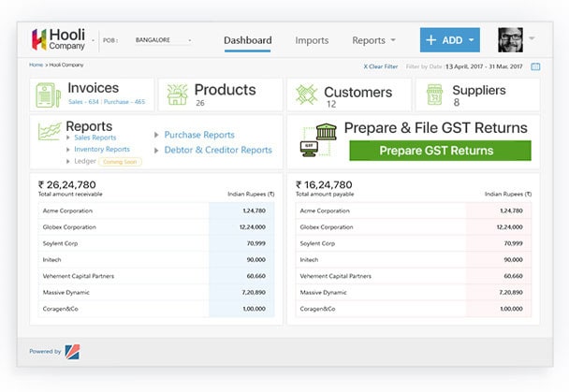Select Vehement Capital Partners in receivable table
The image size is (569, 392).
pyautogui.click(x=156, y=276)
